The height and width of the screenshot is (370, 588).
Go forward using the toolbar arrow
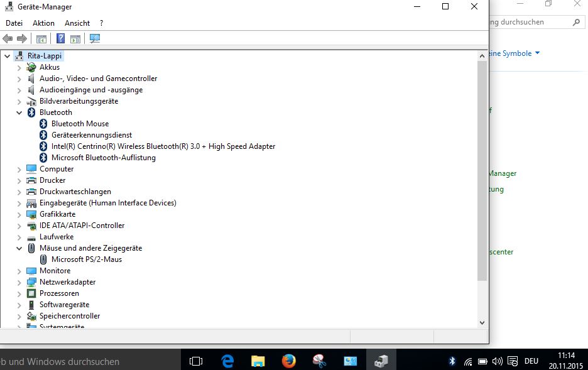pyautogui.click(x=22, y=38)
